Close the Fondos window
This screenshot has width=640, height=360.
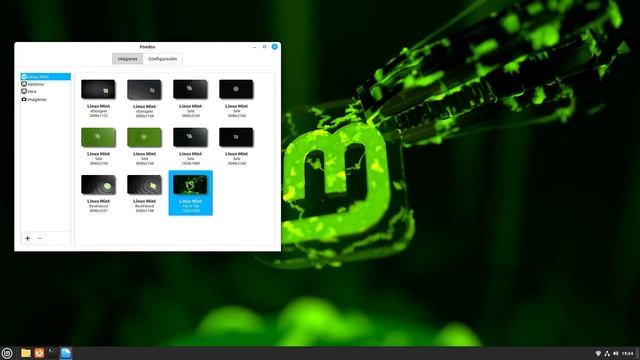coord(275,47)
